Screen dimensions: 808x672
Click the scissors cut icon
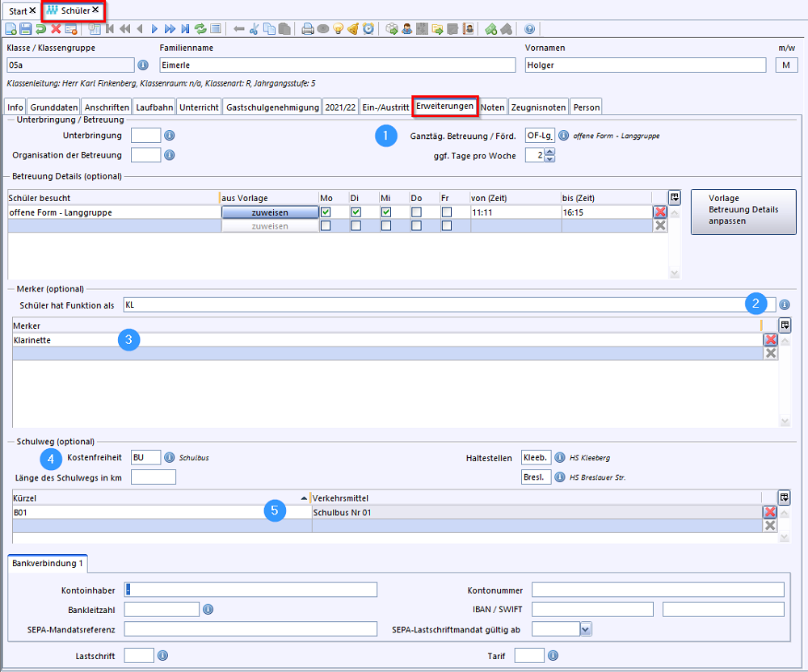click(x=254, y=29)
